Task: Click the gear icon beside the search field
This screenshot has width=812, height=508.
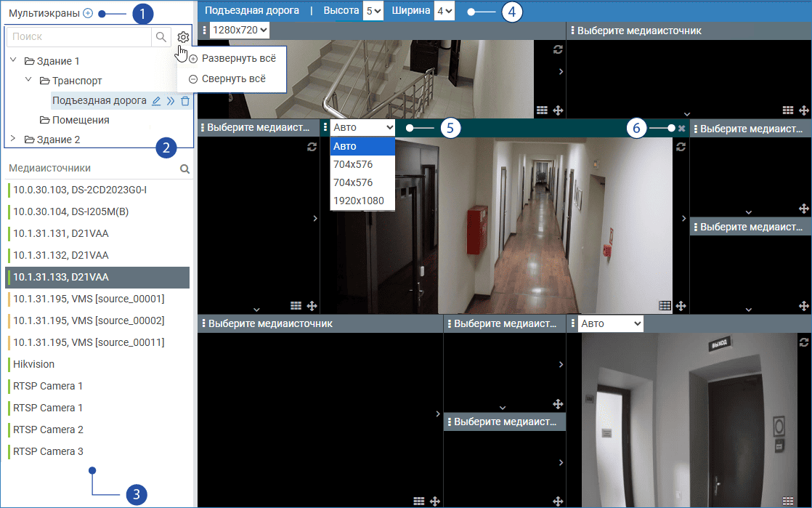Action: coord(183,37)
